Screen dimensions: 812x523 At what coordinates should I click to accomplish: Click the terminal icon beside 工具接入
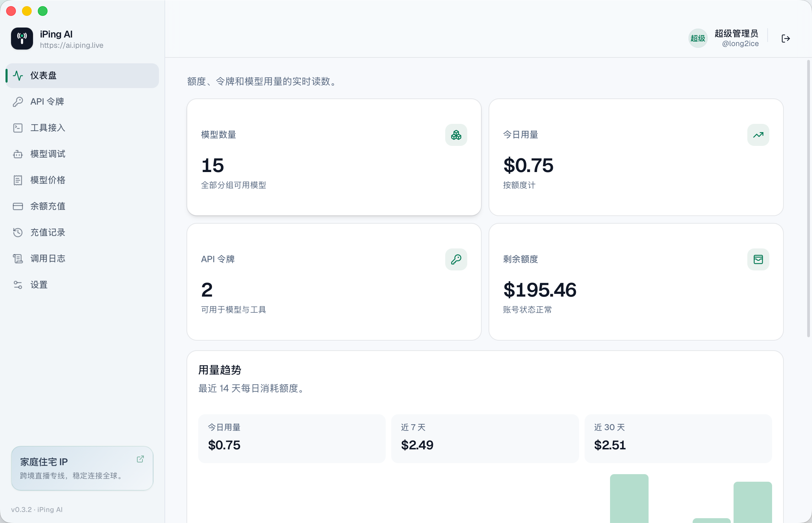pos(18,128)
